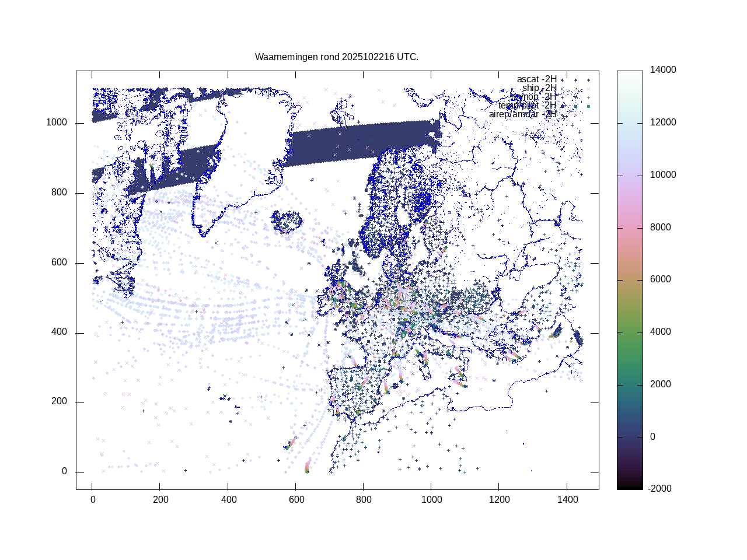Image resolution: width=747 pixels, height=560 pixels.
Task: Click the orange diamond airep/amdar legend marker
Action: (x=575, y=115)
